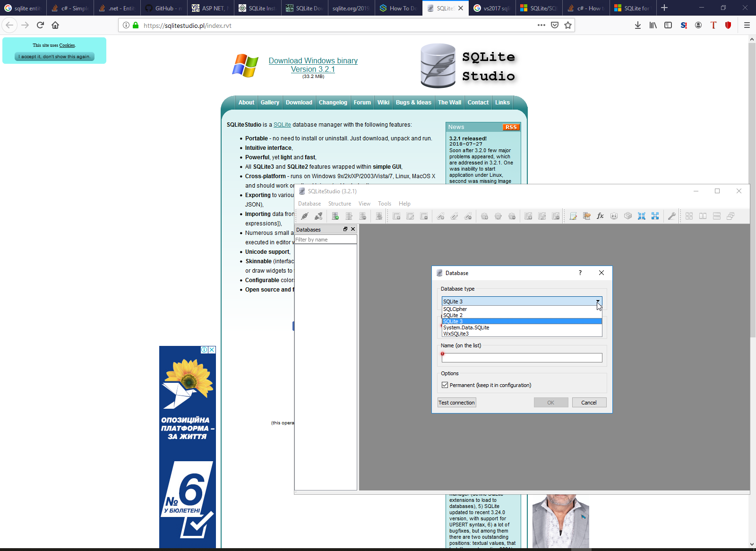
Task: Open a new browser tab with the plus
Action: pyautogui.click(x=664, y=8)
